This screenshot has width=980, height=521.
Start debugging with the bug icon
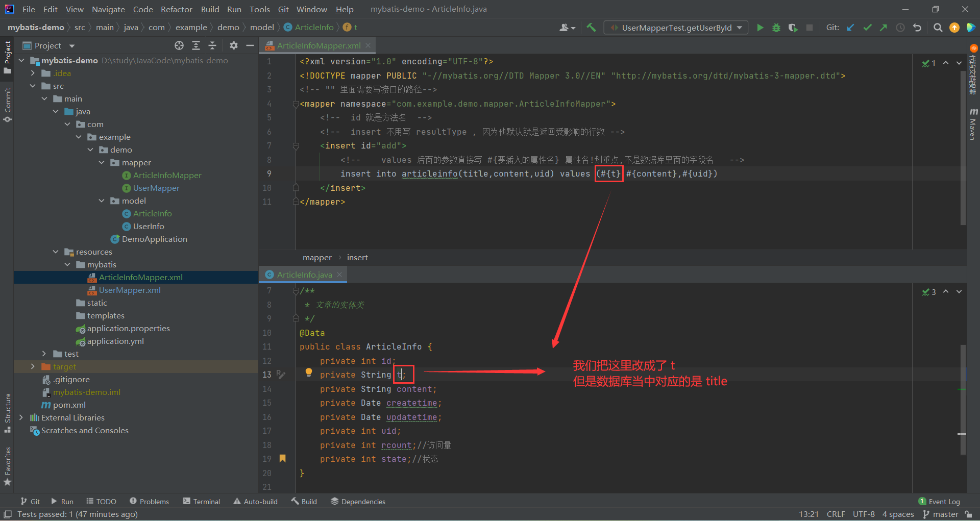(776, 28)
